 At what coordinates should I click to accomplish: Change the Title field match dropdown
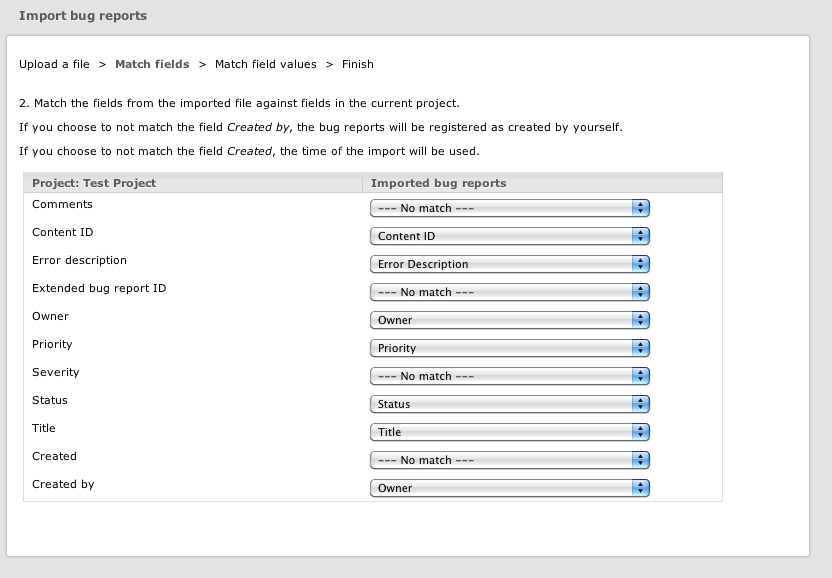pyautogui.click(x=510, y=432)
